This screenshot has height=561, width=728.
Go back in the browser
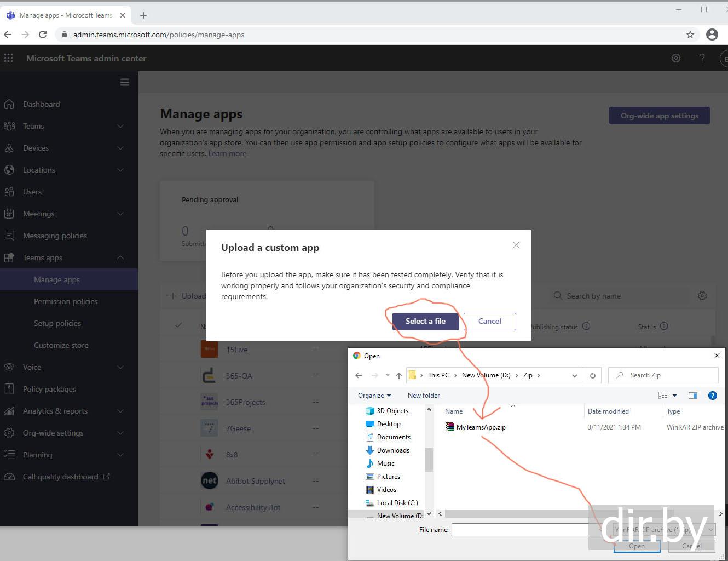pyautogui.click(x=8, y=35)
